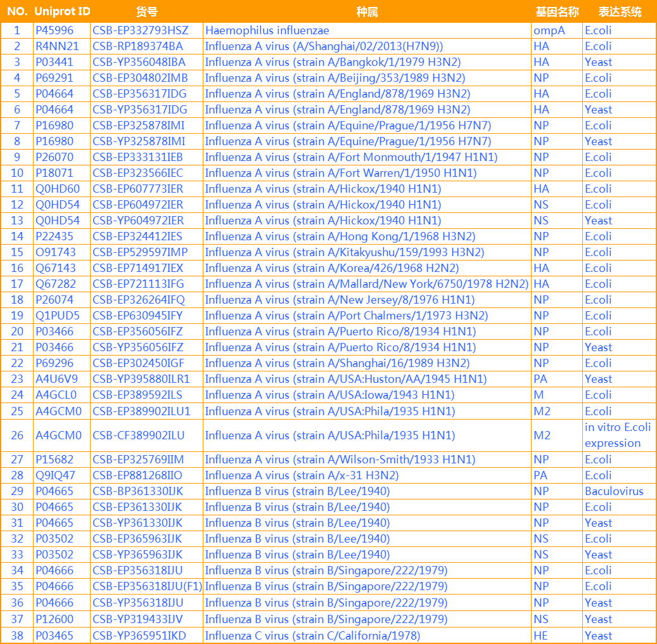Image resolution: width=657 pixels, height=644 pixels.
Task: Open the R4NN21 Uniprot entry
Action: point(57,46)
